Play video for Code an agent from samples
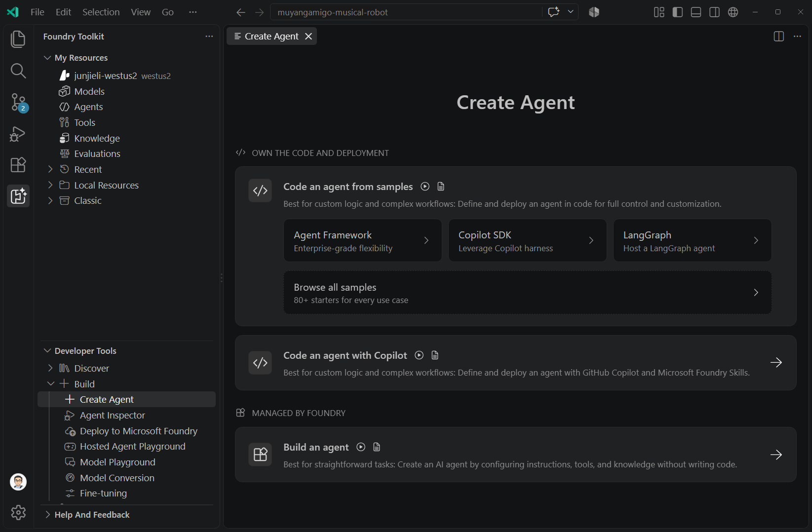 tap(425, 187)
